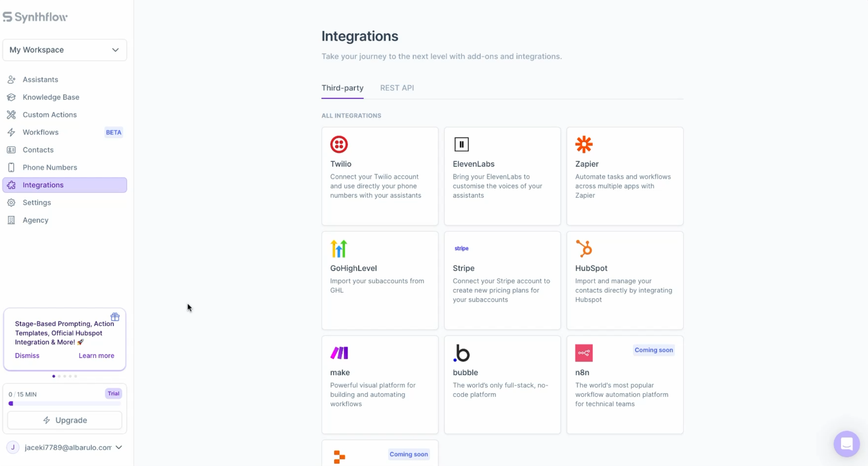
Task: Open the chat support bubble
Action: (x=846, y=444)
